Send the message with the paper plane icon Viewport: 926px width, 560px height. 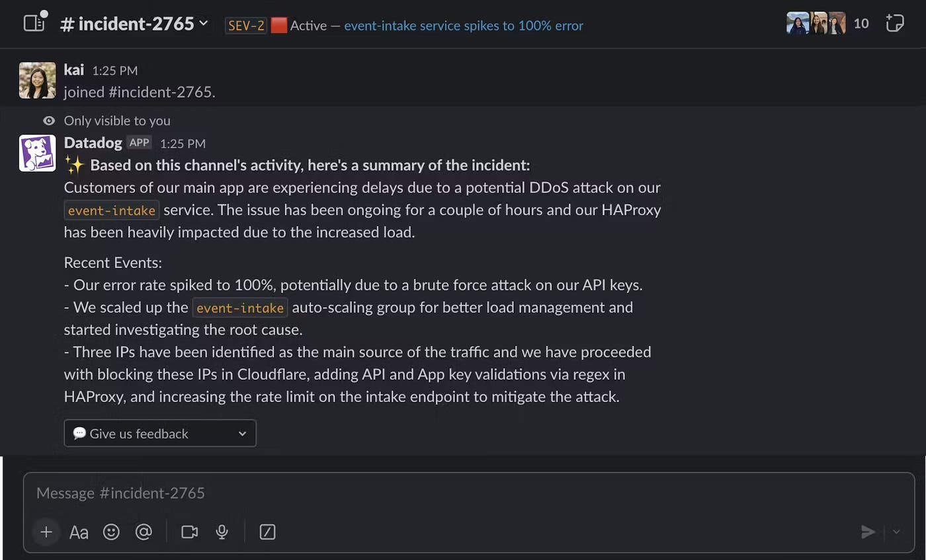(868, 532)
